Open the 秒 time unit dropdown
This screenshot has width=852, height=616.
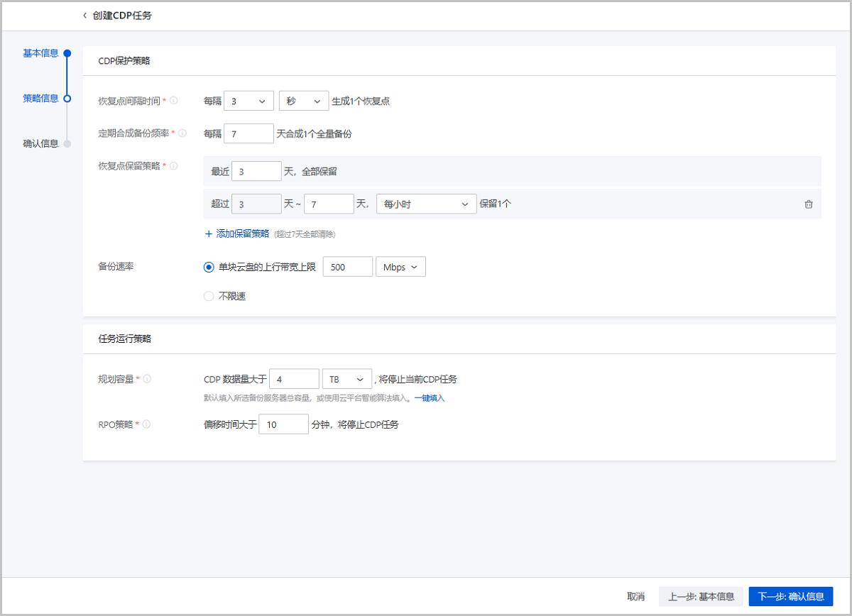[x=304, y=100]
